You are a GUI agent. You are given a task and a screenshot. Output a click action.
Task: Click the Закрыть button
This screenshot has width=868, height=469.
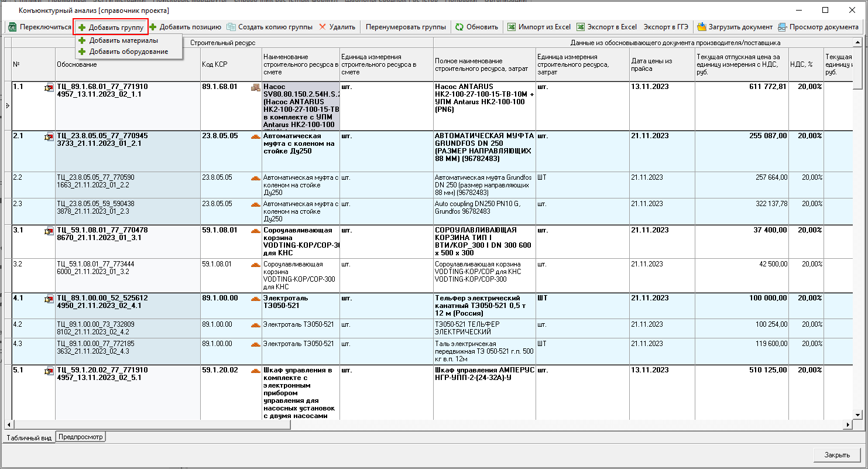pyautogui.click(x=837, y=455)
